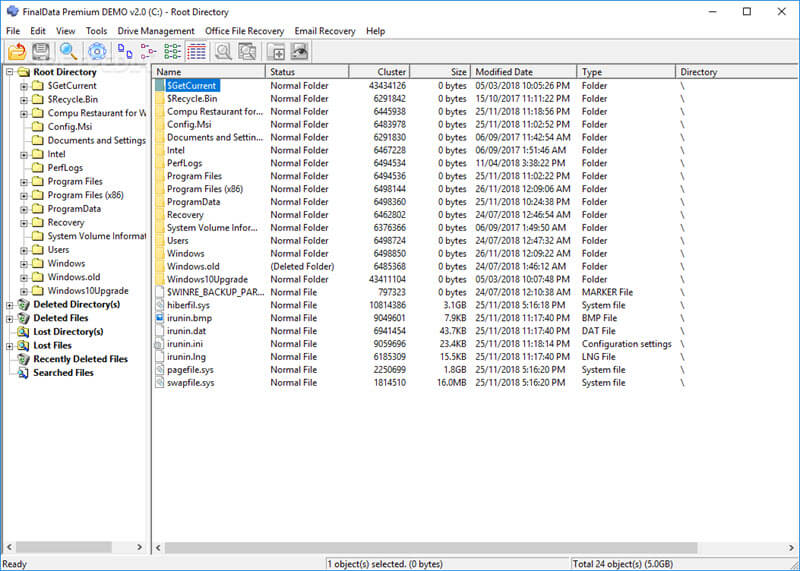Click the grayed single-magnifier toolbar icon
Image resolution: width=800 pixels, height=571 pixels.
tap(223, 52)
